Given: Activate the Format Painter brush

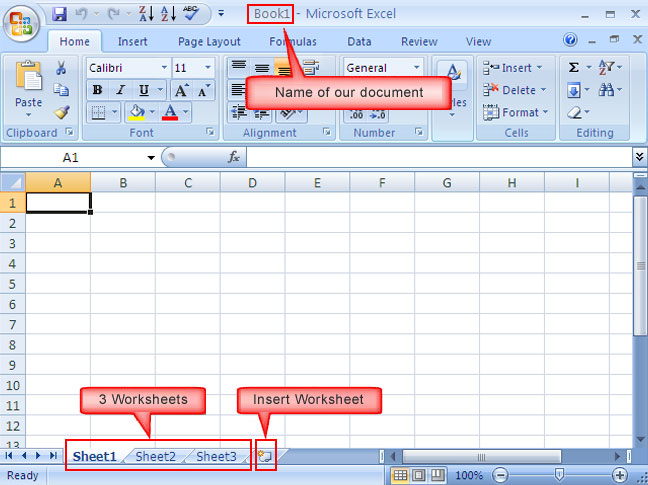Looking at the screenshot, I should click(62, 112).
